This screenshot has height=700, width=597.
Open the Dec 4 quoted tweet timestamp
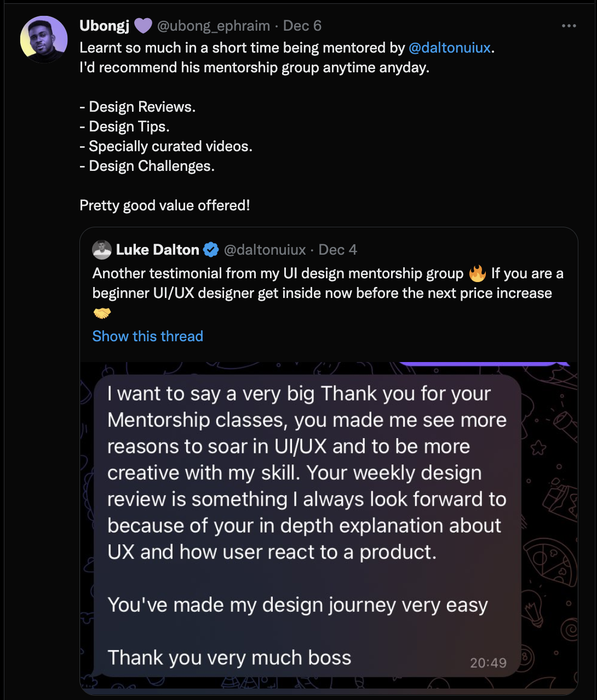click(337, 250)
